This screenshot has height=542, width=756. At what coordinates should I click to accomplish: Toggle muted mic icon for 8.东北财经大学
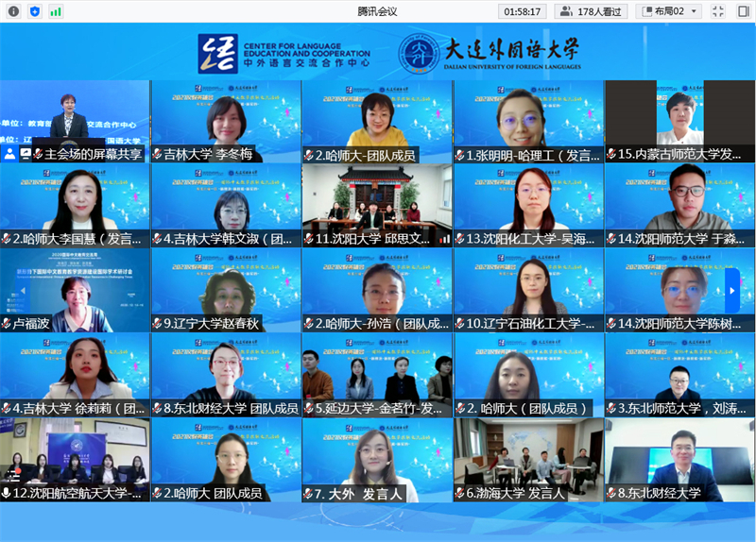coord(611,493)
